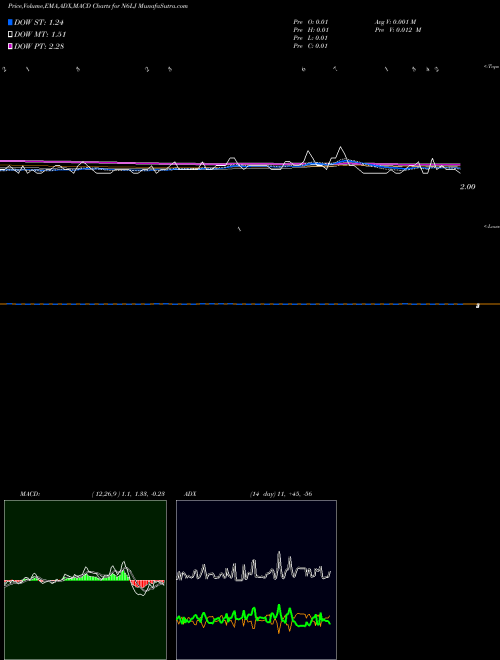This screenshot has height=660, width=500.
Task: Click the 'Pre L: 0.01' low value
Action: [311, 38]
